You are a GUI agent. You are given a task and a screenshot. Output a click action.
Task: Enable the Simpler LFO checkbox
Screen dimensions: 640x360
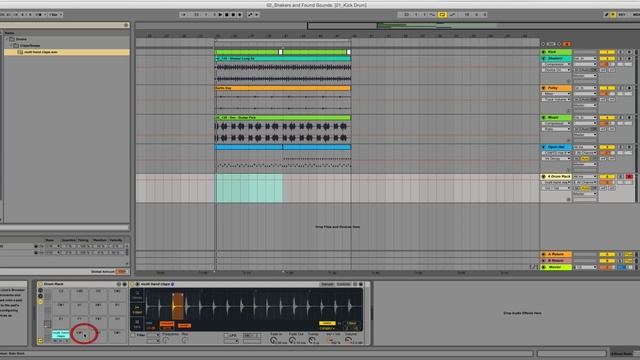(x=226, y=335)
